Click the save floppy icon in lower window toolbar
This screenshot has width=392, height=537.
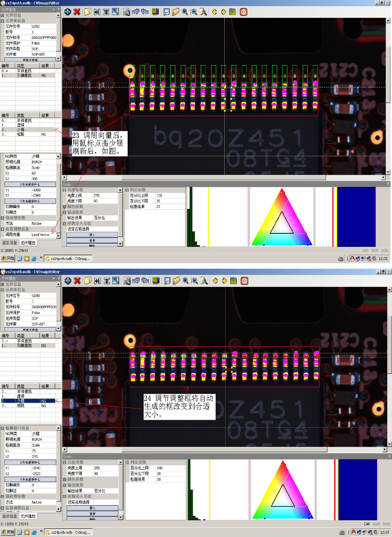[167, 281]
